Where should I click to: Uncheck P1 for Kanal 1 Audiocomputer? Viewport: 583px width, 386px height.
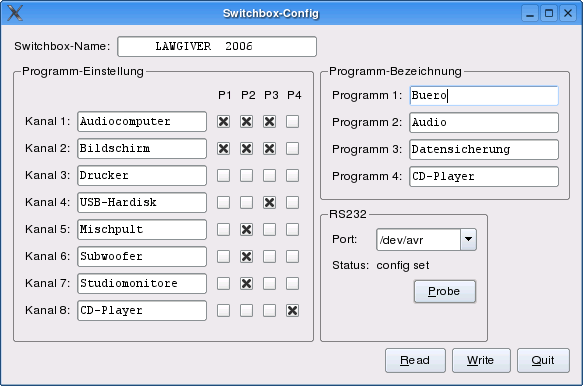[x=223, y=122]
